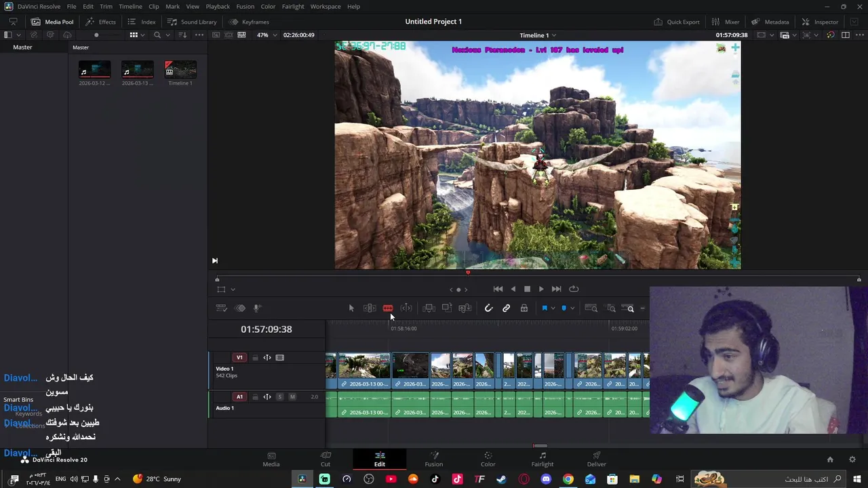Screen dimensions: 868x488
Task: Go to last frame
Action: coord(556,289)
